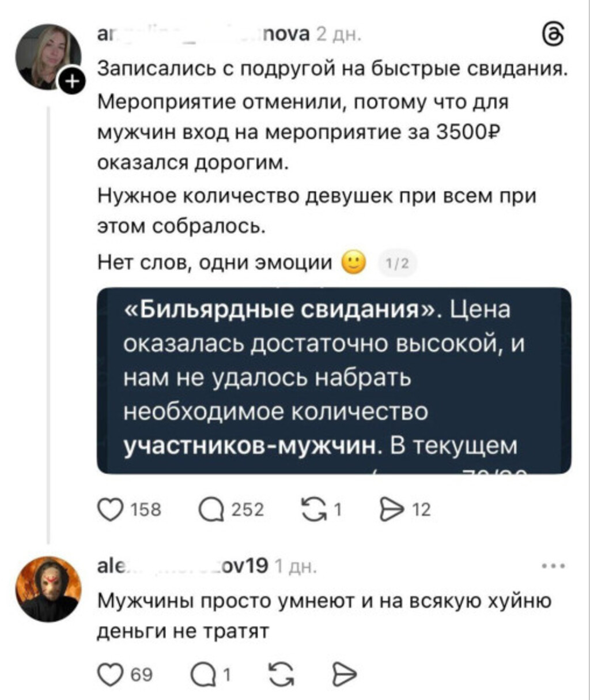590x700 pixels.
Task: Repost the comment below the post
Action: pos(281,673)
